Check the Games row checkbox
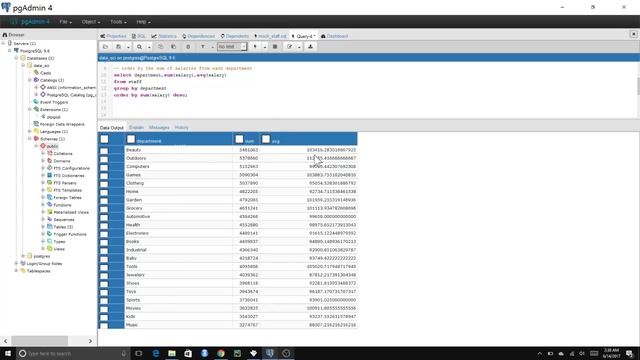Viewport: 640px width, 360px height. [x=104, y=176]
